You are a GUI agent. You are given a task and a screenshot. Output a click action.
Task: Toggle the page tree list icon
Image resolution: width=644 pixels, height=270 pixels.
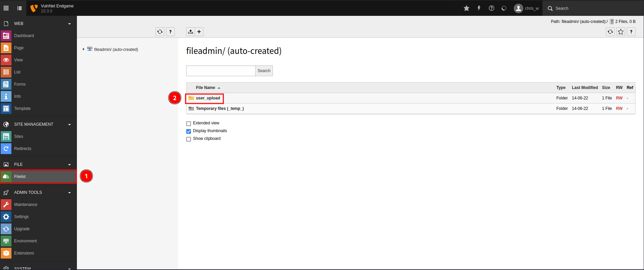coord(20,8)
